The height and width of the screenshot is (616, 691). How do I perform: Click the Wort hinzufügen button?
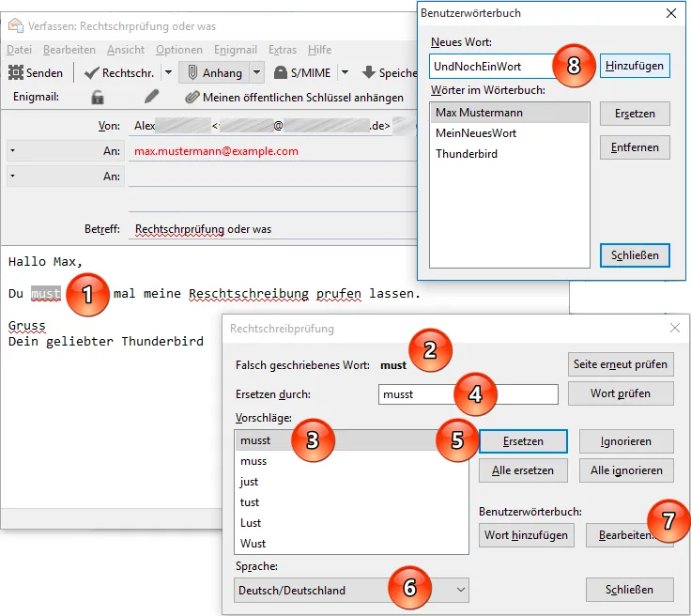tap(526, 535)
